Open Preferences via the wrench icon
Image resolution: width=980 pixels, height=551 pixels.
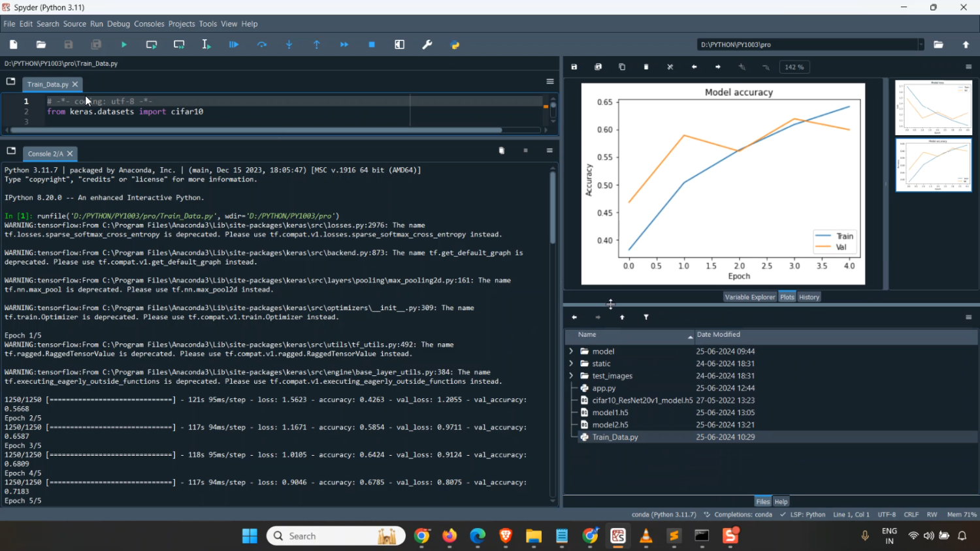click(x=427, y=45)
